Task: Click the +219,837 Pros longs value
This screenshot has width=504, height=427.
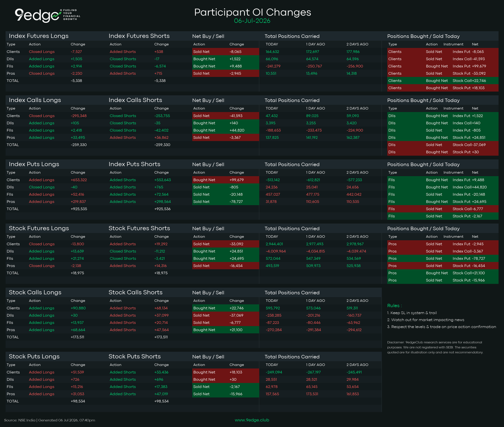Action: click(78, 202)
